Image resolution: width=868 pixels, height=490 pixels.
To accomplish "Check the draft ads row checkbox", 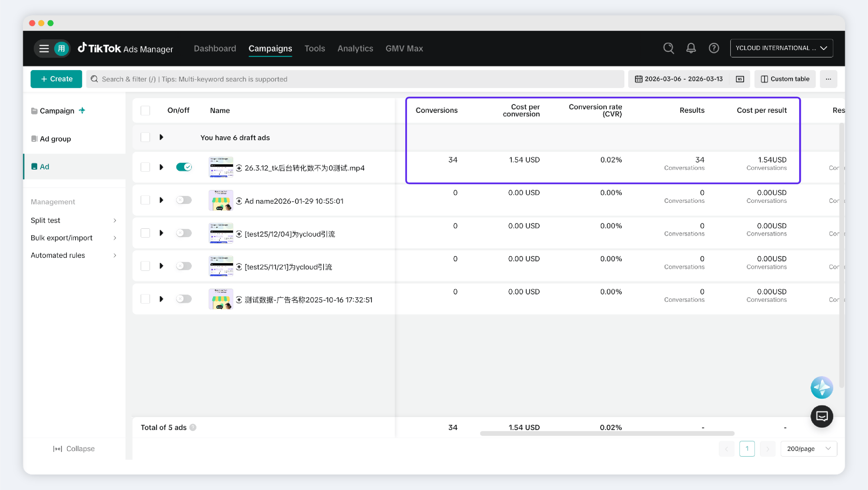I will click(145, 137).
